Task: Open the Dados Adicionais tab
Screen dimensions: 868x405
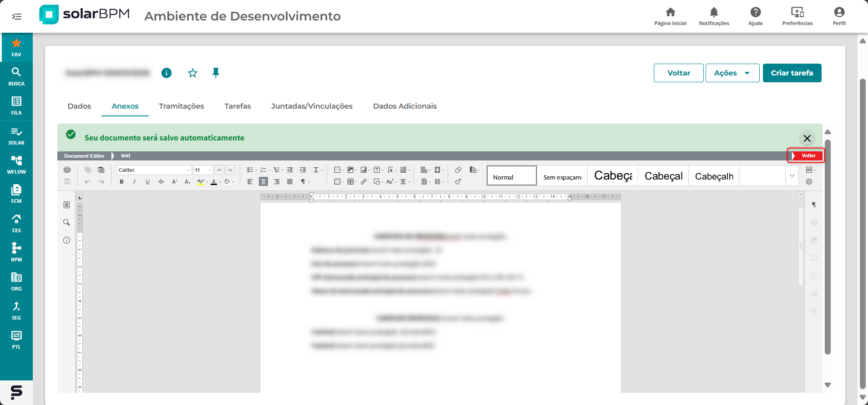Action: (x=404, y=106)
